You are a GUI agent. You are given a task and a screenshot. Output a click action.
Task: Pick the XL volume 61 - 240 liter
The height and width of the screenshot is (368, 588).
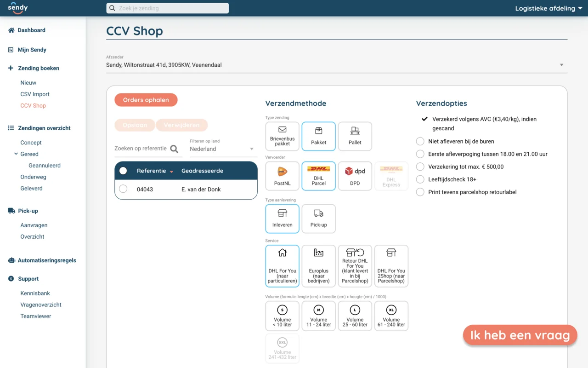pos(391,316)
